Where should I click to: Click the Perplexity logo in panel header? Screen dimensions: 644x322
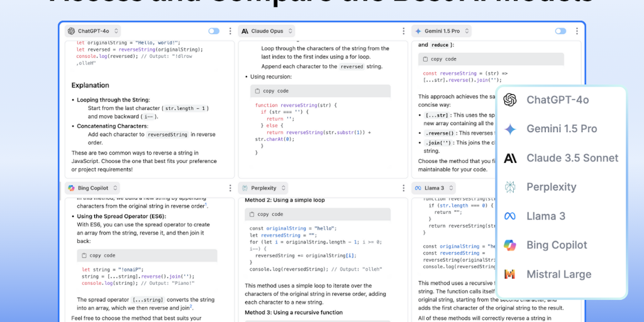pos(245,188)
